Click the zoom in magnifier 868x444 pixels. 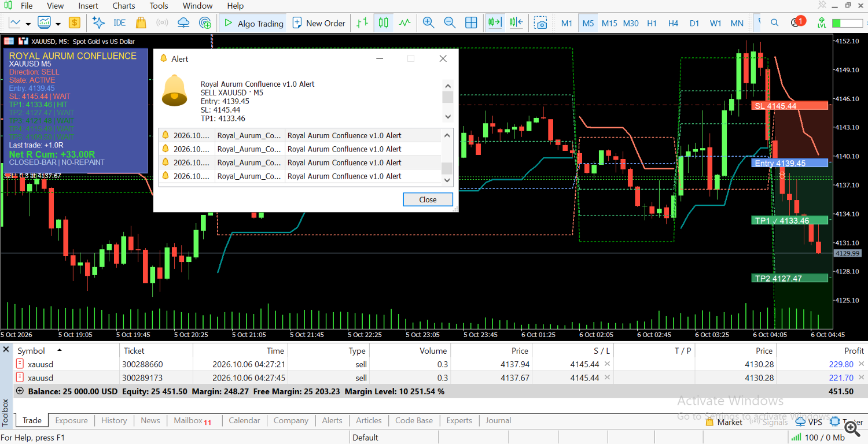point(429,23)
